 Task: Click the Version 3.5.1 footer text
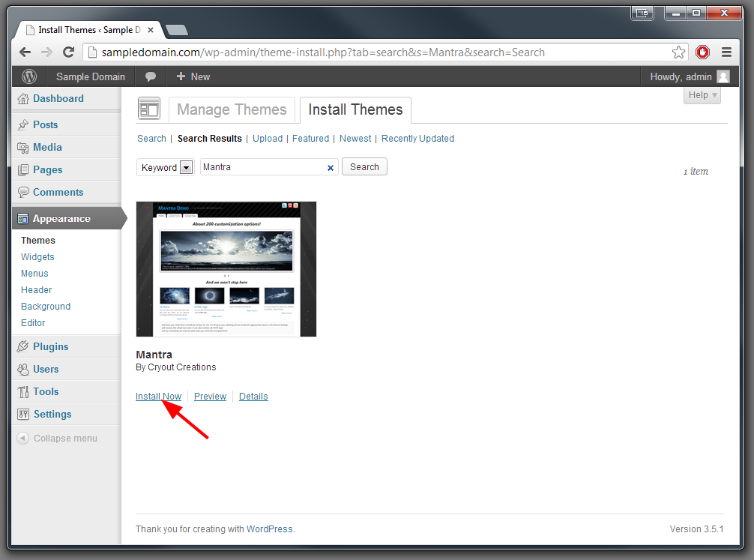697,529
